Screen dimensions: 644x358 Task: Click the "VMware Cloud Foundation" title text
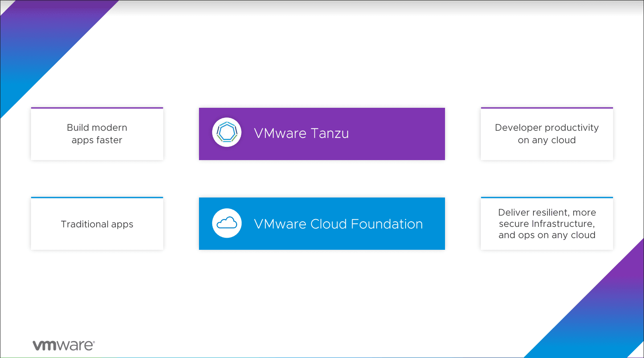[338, 224]
